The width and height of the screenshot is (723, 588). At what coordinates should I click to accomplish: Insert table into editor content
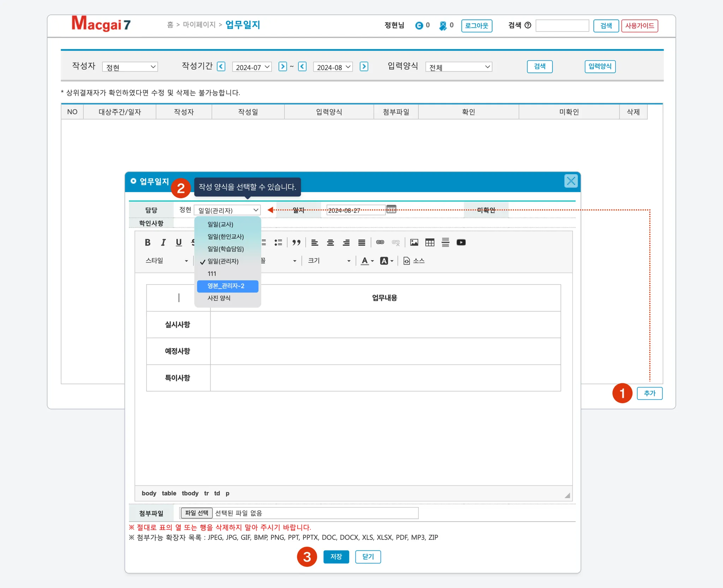coord(430,242)
